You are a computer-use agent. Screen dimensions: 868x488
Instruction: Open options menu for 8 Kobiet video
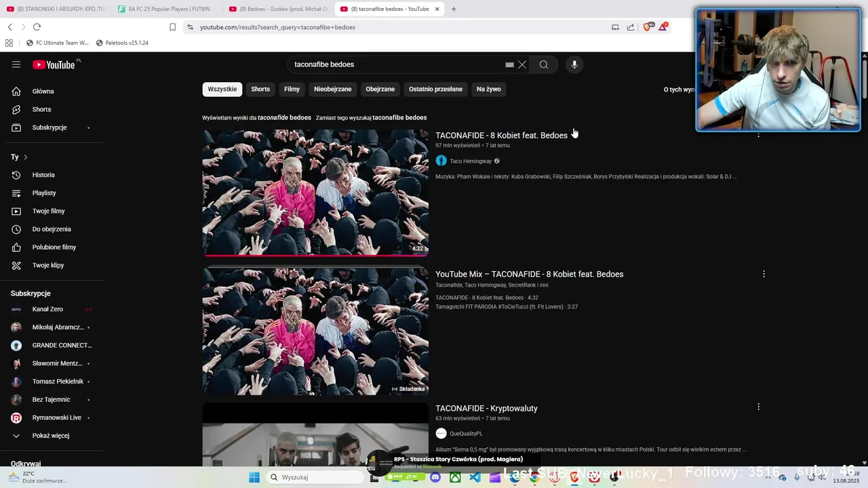pos(758,134)
